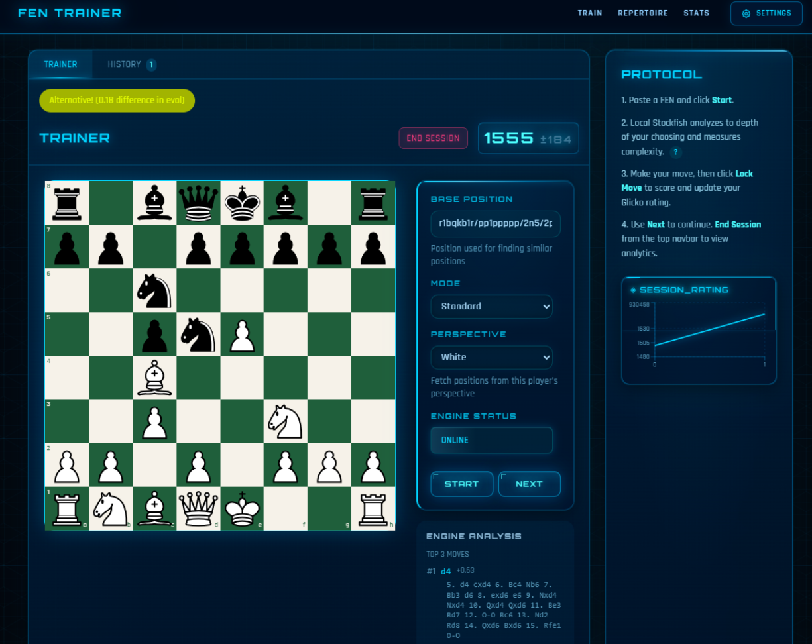Select the white queen on d1
Viewport: 812px width, 644px height.
(x=198, y=509)
